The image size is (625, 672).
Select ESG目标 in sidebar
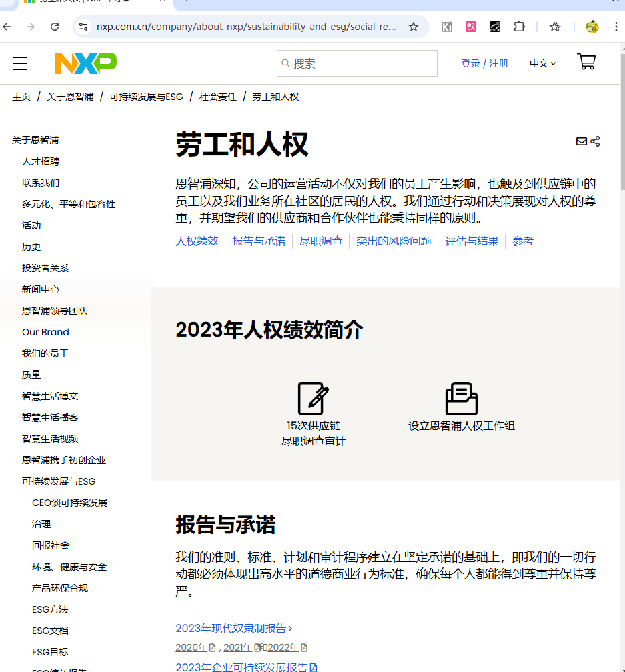click(50, 652)
